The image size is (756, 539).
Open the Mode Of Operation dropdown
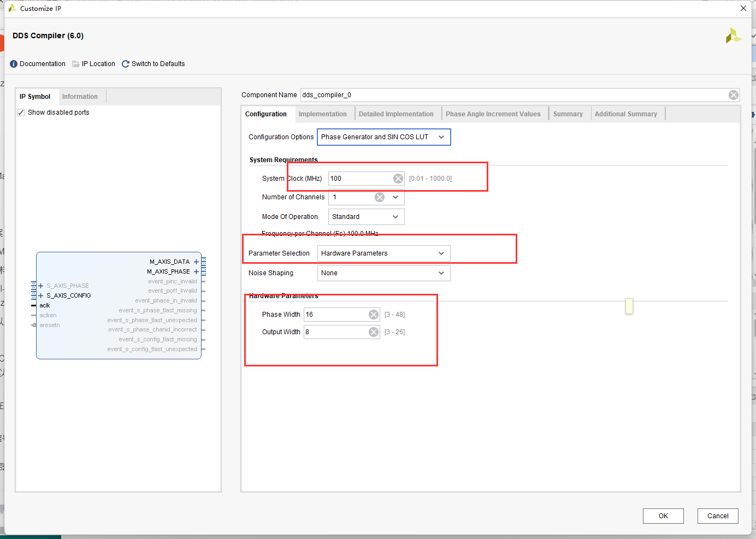(366, 217)
